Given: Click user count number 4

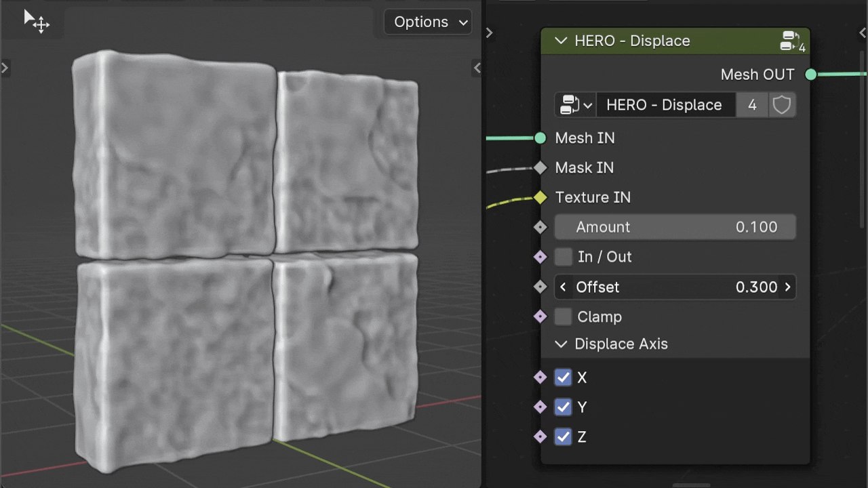Looking at the screenshot, I should pyautogui.click(x=752, y=105).
